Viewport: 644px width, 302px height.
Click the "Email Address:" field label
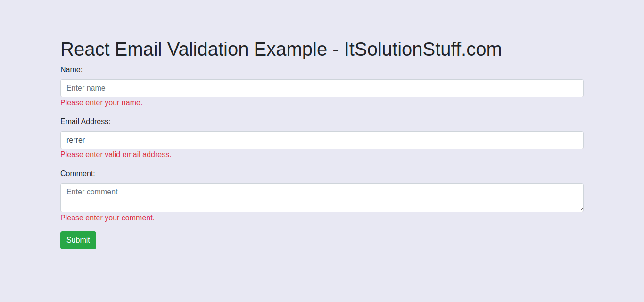point(85,122)
